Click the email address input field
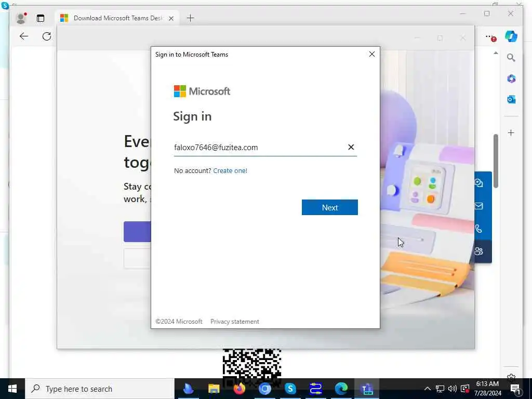Image resolution: width=532 pixels, height=399 pixels. pyautogui.click(x=265, y=147)
